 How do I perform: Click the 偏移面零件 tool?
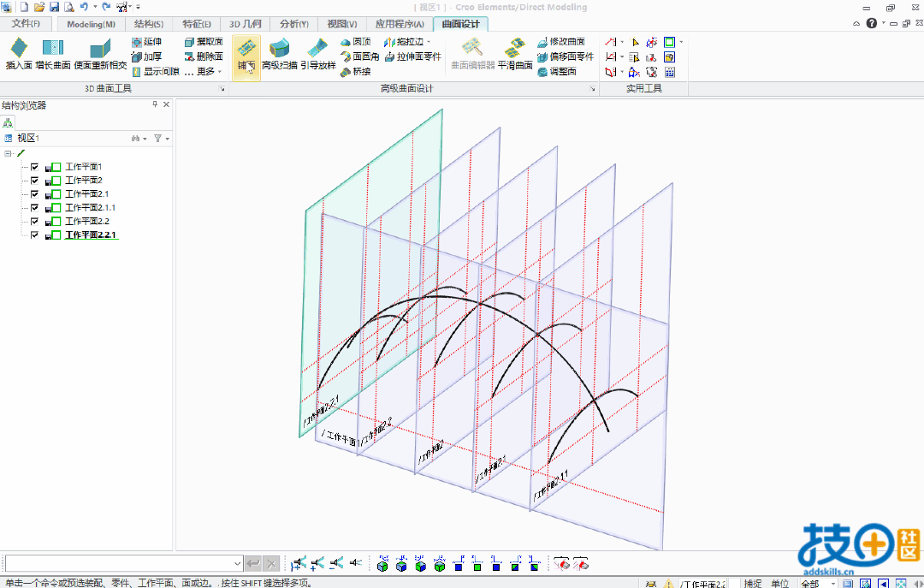(566, 56)
